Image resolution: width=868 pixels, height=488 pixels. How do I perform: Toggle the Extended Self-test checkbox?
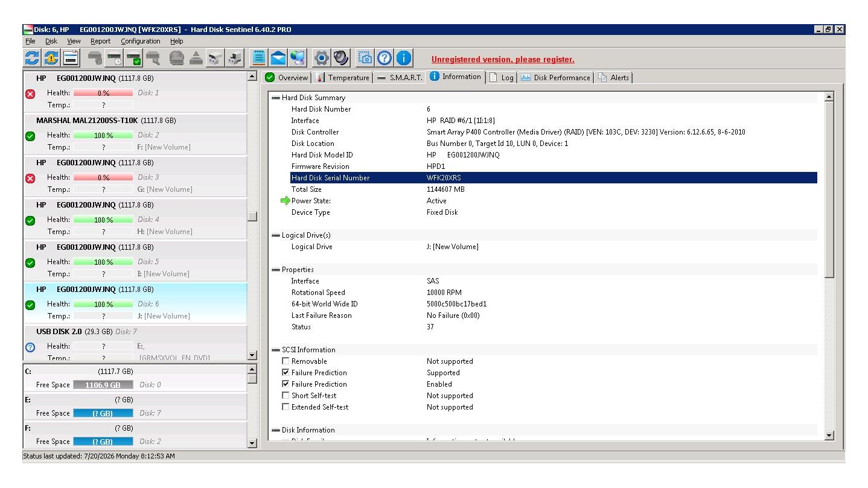coord(286,407)
